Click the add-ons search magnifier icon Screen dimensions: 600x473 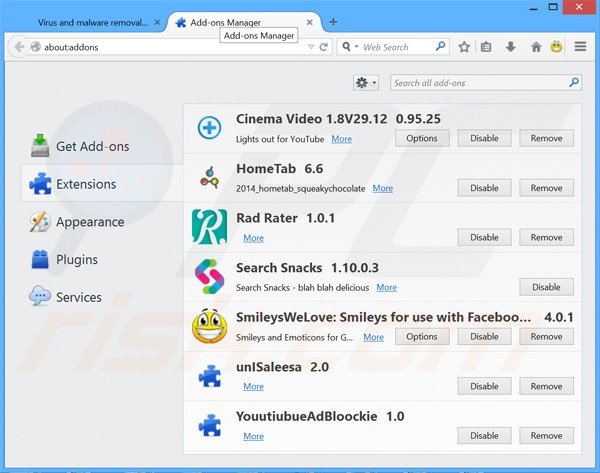(x=574, y=82)
